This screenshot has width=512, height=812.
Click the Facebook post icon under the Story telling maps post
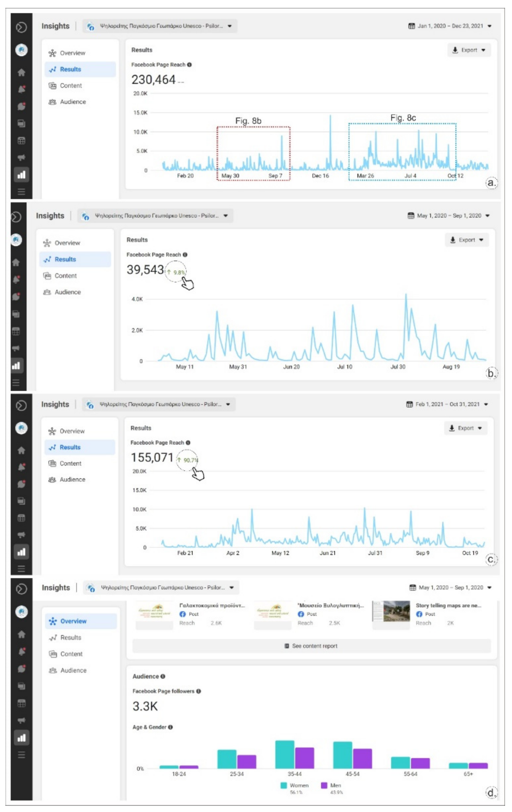click(419, 614)
